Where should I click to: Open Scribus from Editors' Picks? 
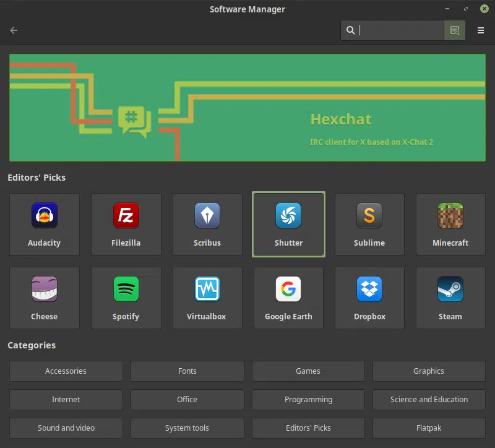(207, 224)
